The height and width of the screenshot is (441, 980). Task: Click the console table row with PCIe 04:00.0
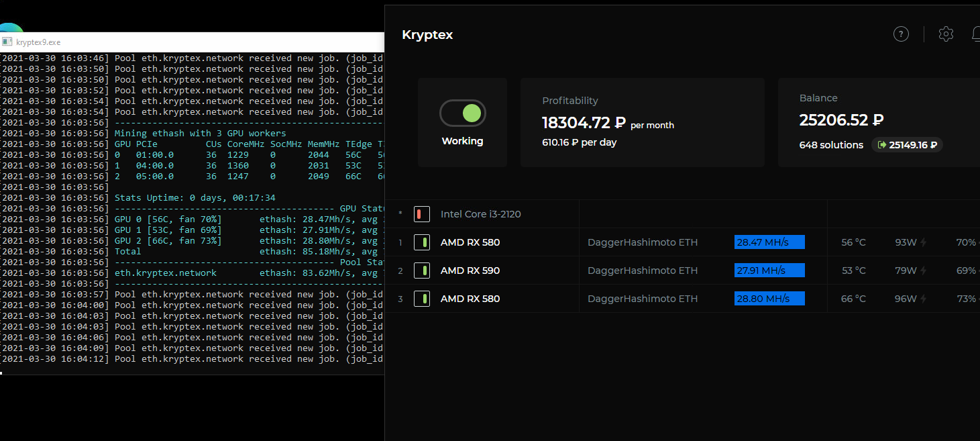point(192,166)
